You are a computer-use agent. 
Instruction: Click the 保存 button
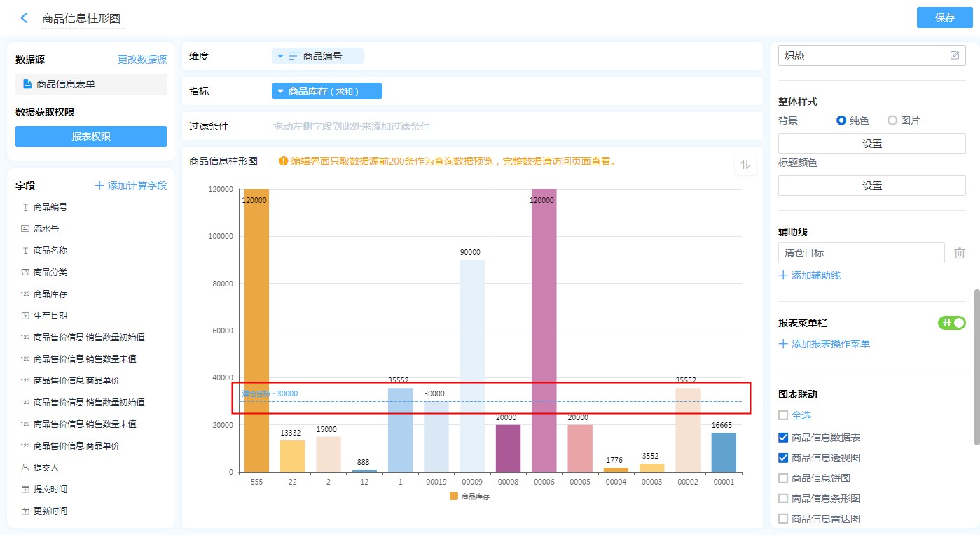[944, 18]
